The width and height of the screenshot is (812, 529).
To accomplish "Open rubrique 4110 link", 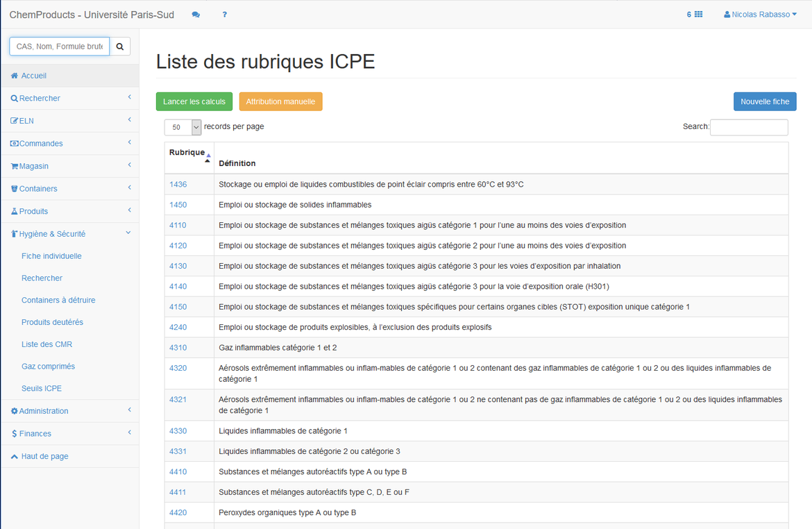I will pos(178,226).
